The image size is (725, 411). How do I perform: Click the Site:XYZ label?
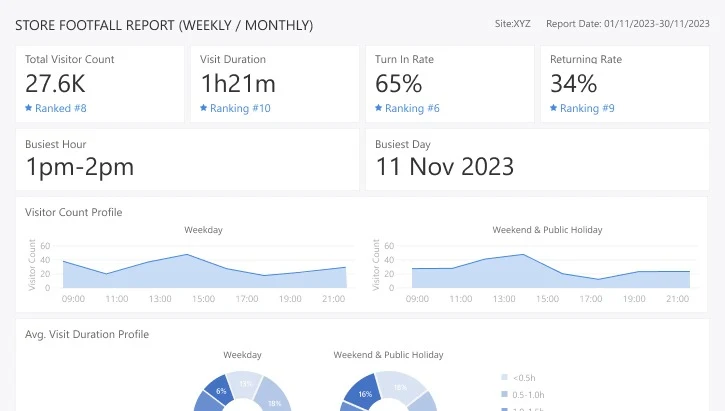point(512,24)
